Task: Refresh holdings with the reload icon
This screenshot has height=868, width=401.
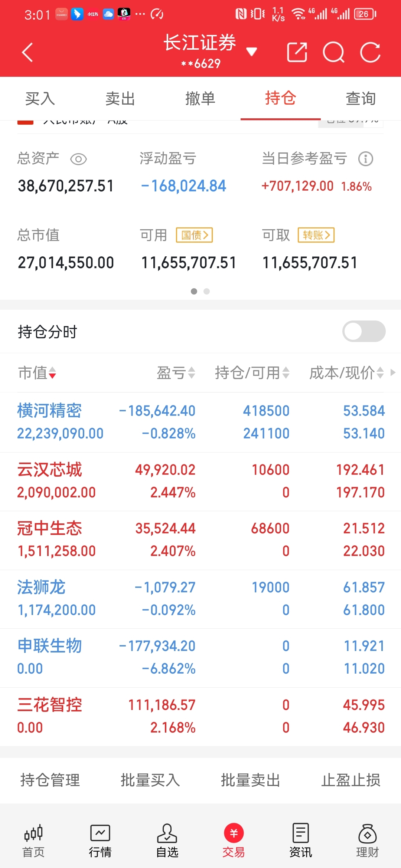Action: (370, 52)
